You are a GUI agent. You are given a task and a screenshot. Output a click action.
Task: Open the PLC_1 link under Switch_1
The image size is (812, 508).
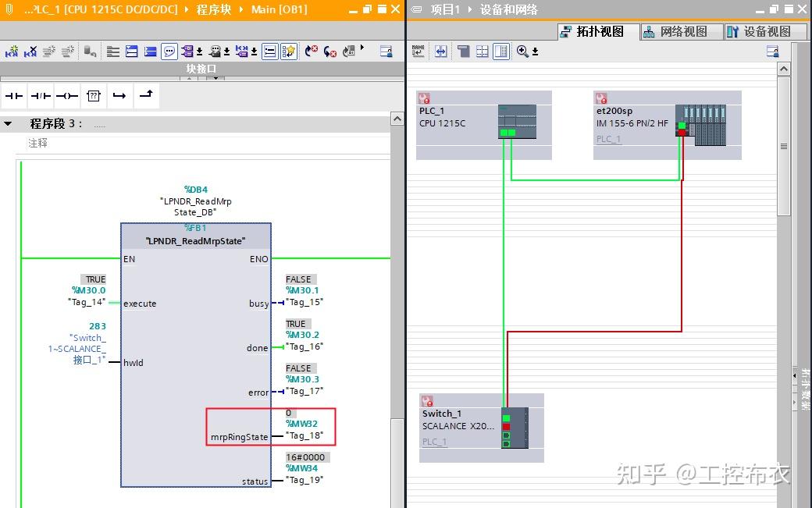pyautogui.click(x=433, y=442)
